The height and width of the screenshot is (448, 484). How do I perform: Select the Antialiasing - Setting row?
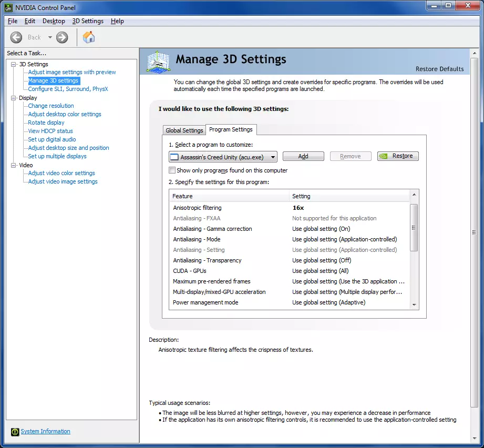(x=290, y=250)
